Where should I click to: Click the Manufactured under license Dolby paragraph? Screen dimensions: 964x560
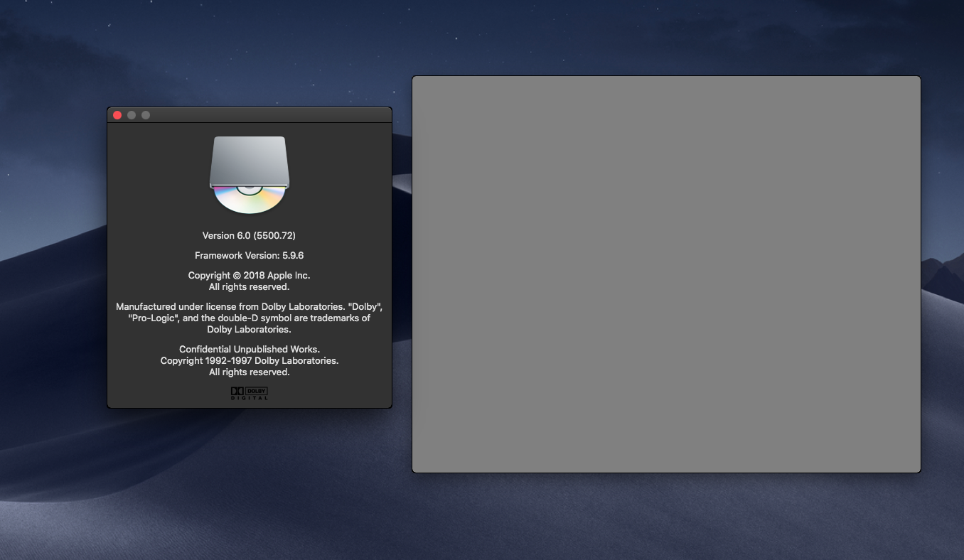250,318
